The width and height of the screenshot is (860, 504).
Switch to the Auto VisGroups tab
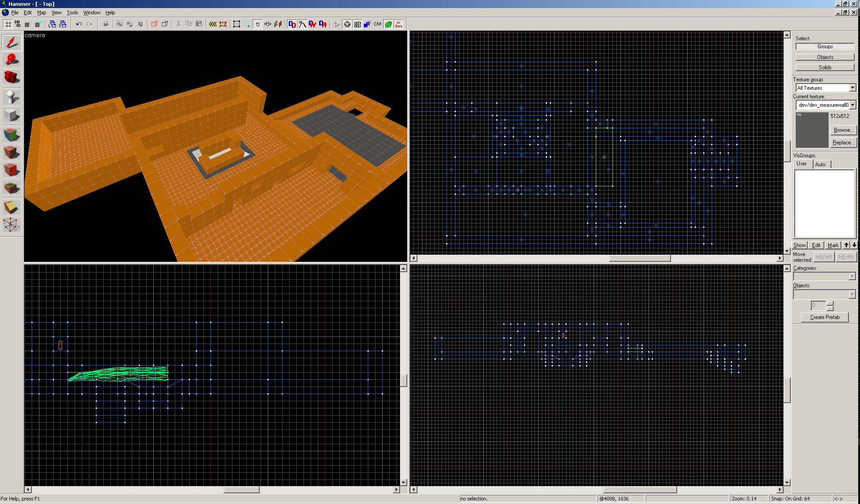tap(820, 164)
